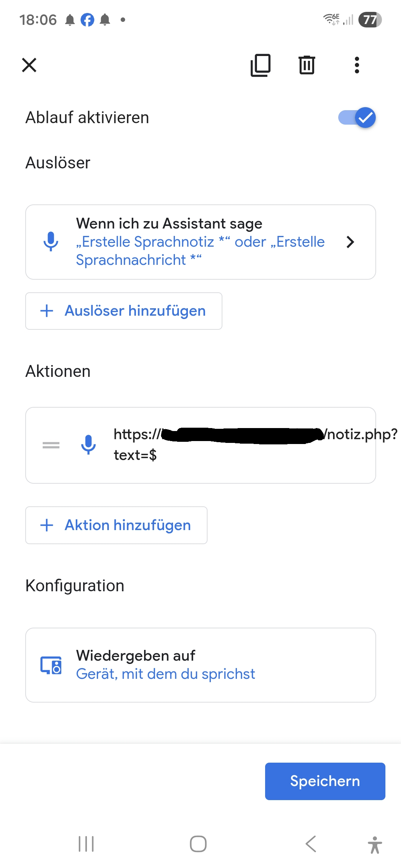
Task: Open the three-dot overflow menu
Action: coord(357,65)
